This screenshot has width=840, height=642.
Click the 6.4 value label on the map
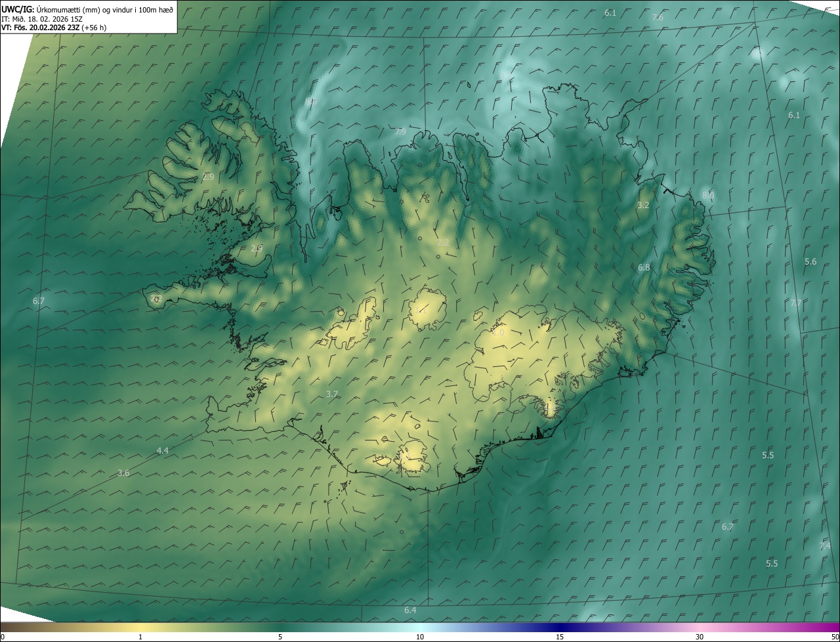[x=410, y=610]
